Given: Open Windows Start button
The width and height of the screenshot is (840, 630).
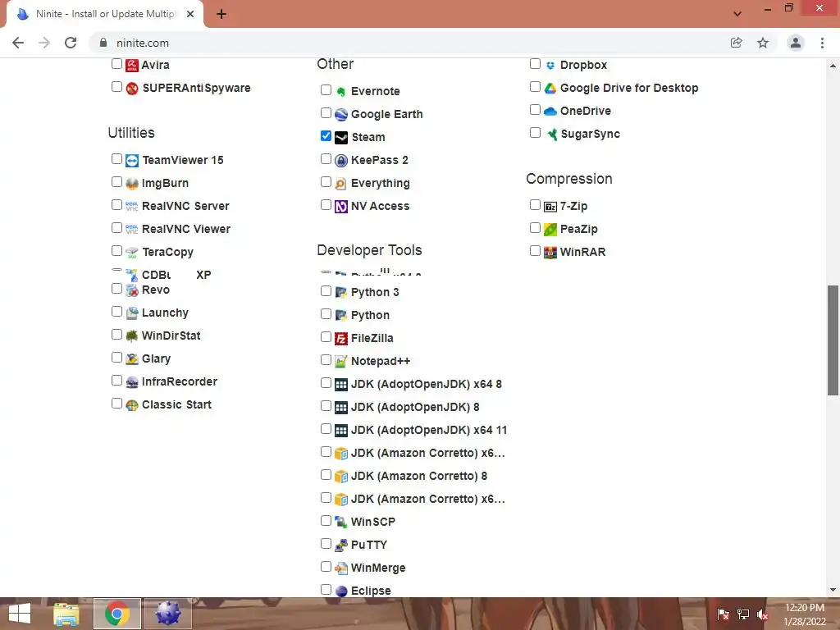Looking at the screenshot, I should tap(20, 614).
